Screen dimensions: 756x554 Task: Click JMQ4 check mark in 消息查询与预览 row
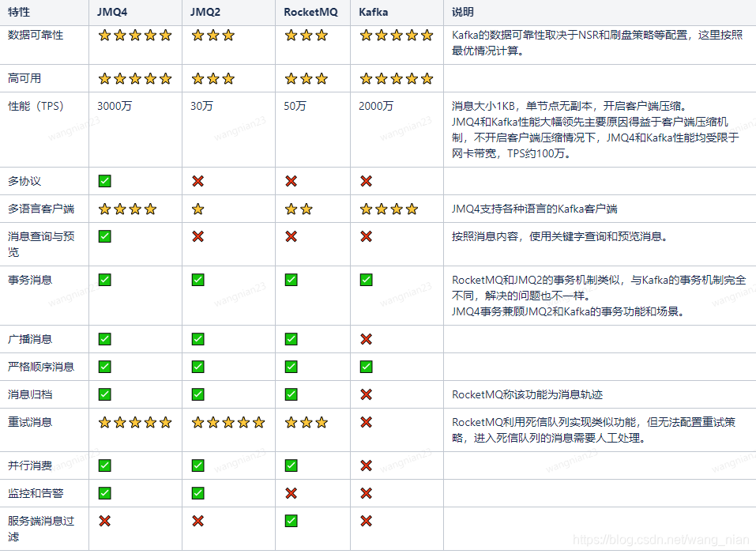[x=104, y=236]
